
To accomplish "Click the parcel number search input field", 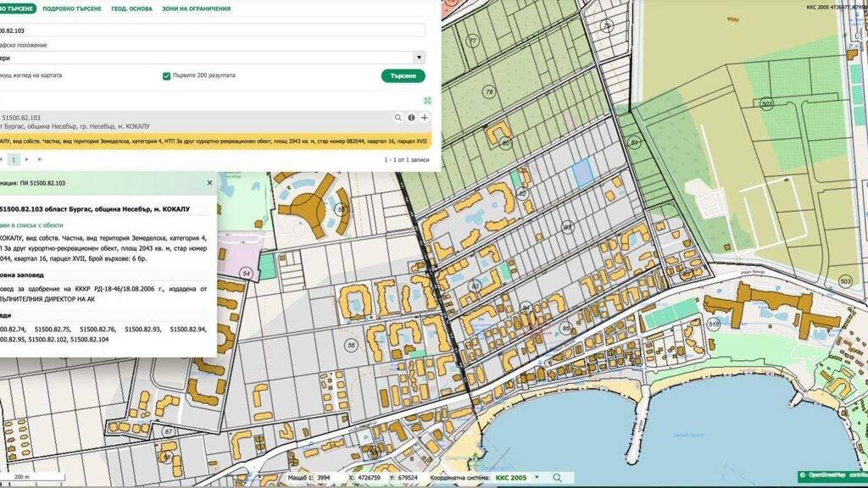I will coord(212,30).
